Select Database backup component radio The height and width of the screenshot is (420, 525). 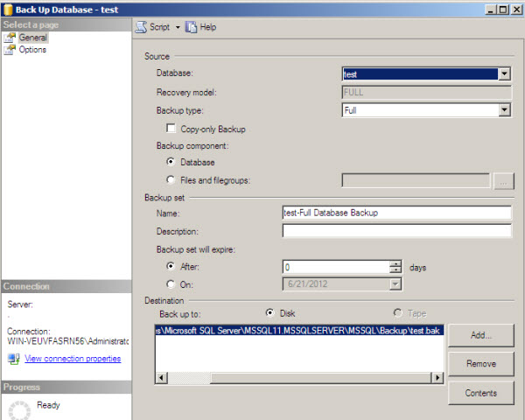coord(171,162)
